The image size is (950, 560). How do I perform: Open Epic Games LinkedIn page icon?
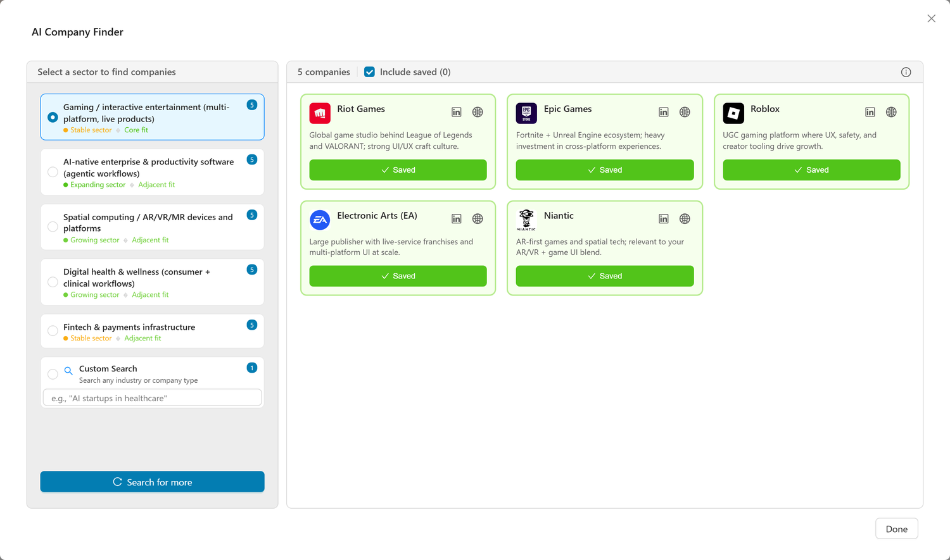[x=664, y=112]
